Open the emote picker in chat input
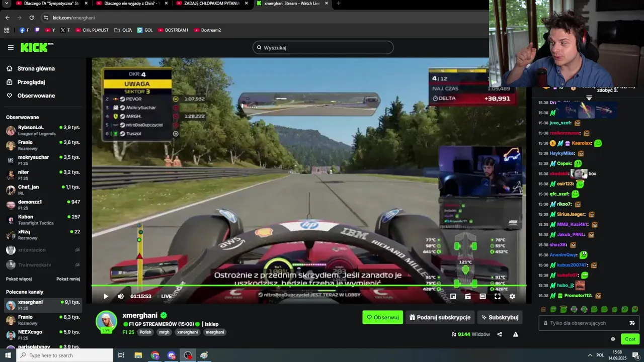Screen dimensions: 644x362 (x=632, y=323)
